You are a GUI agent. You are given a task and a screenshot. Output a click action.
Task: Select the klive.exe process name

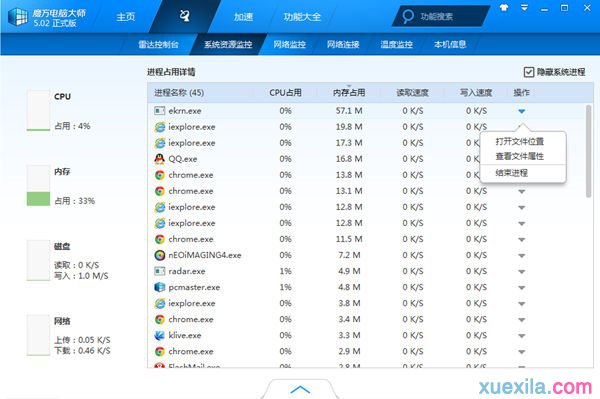click(x=185, y=335)
